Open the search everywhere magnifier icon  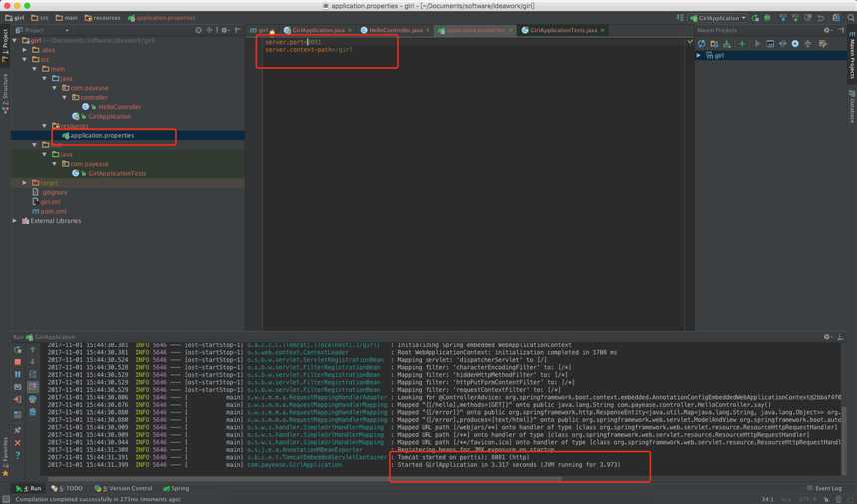tap(851, 18)
